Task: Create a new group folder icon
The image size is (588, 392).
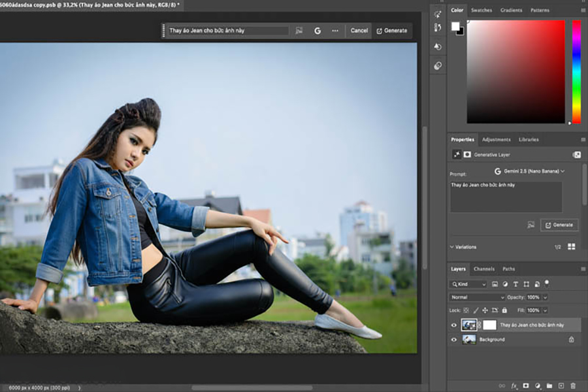Action: coord(549,386)
